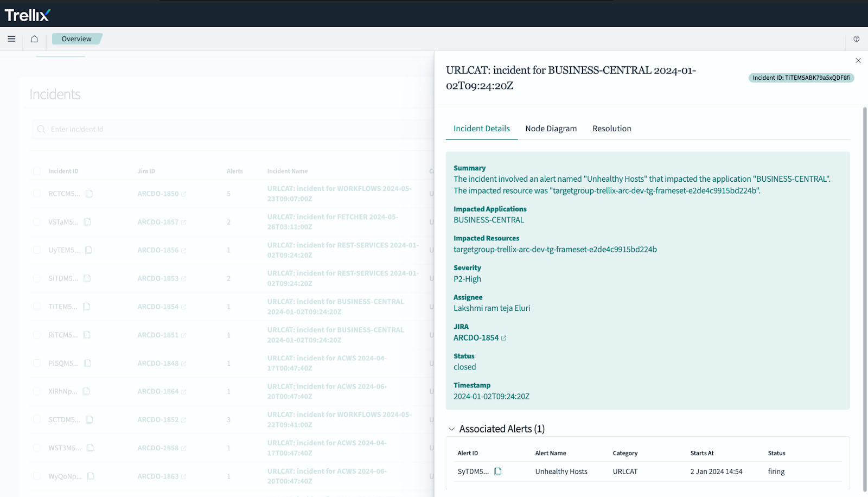
Task: Switch to the Node Diagram tab
Action: coord(551,129)
